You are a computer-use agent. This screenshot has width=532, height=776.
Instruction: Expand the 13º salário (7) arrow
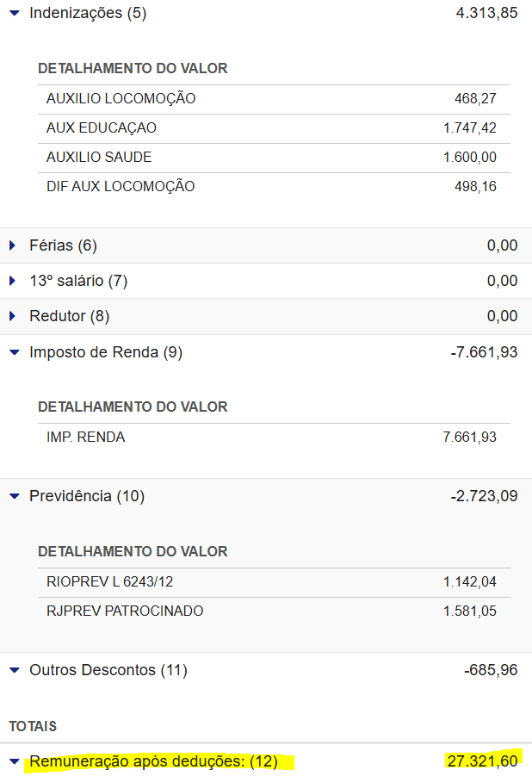[x=13, y=281]
